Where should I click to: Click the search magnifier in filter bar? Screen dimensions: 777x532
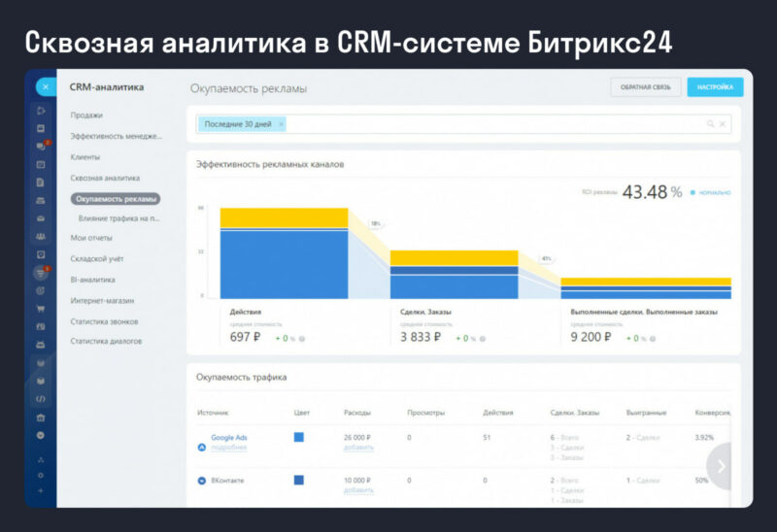[711, 124]
